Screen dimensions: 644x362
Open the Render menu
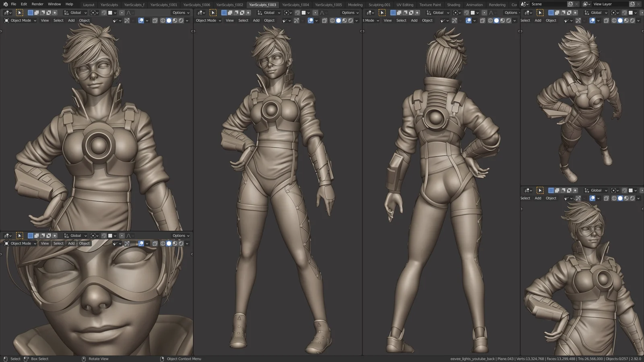click(x=37, y=4)
